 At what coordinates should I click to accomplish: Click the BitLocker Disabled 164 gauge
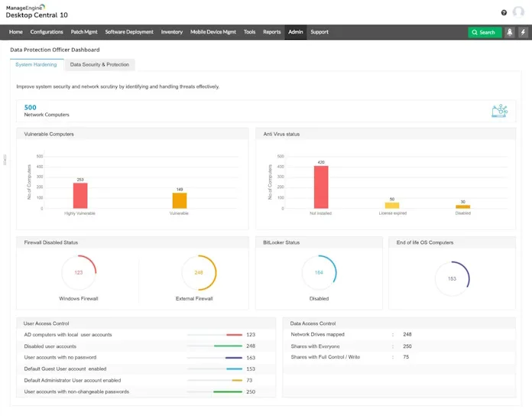tap(319, 272)
